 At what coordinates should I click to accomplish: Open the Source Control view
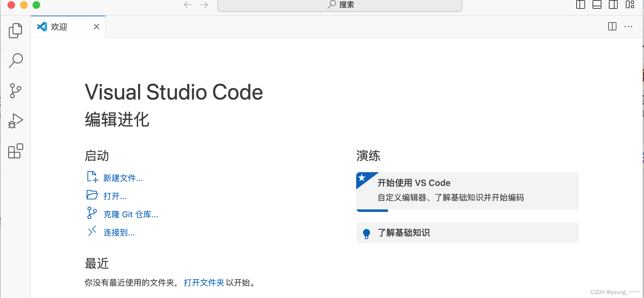[15, 91]
